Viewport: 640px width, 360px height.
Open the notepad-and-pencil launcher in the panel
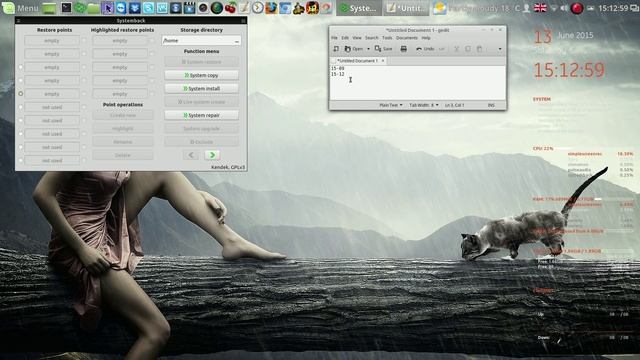click(x=244, y=8)
